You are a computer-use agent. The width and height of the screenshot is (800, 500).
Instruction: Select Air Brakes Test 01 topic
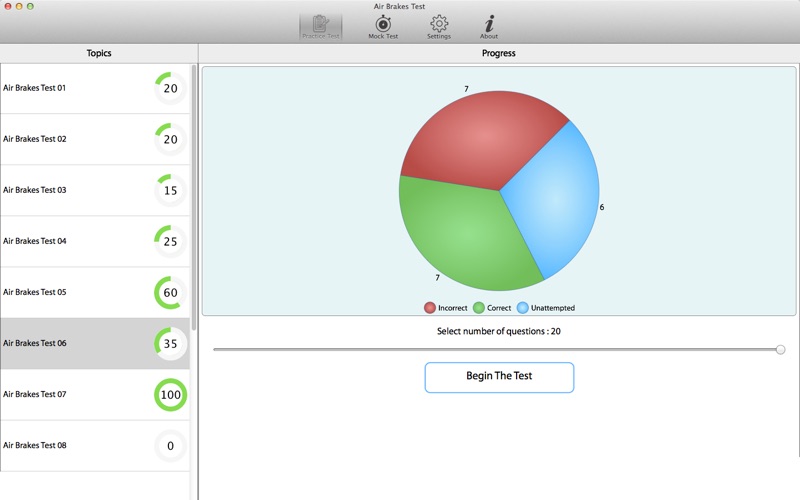tap(95, 88)
